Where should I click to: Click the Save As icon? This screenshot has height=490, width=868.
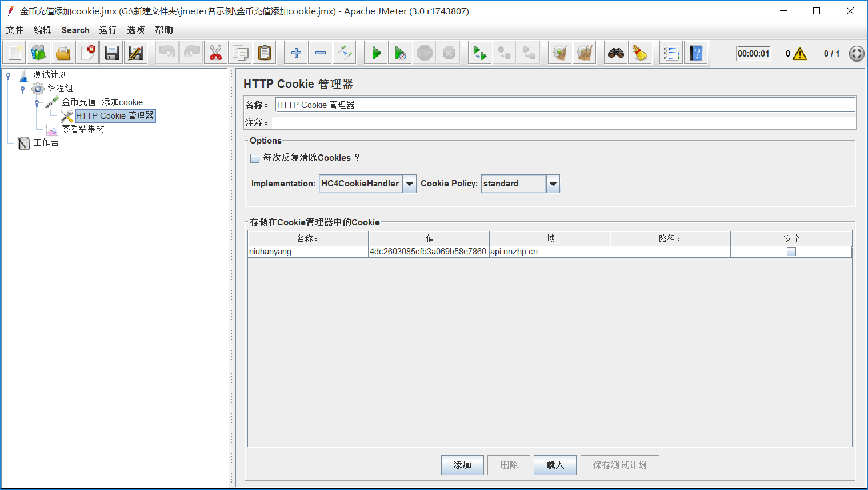coord(136,53)
